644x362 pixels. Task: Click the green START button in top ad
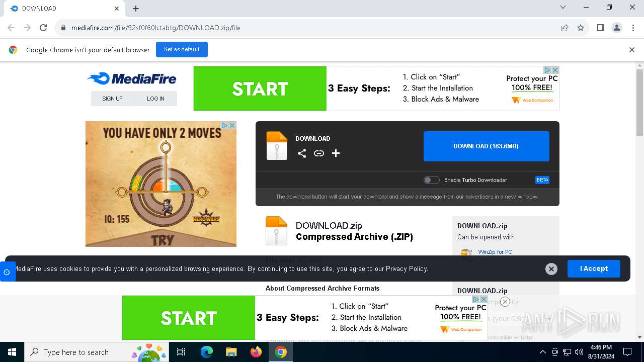[260, 88]
